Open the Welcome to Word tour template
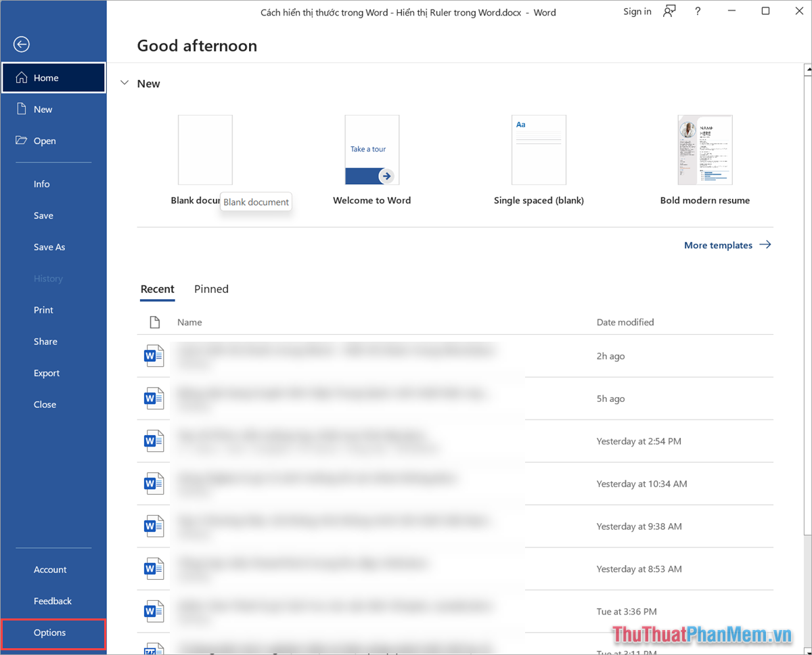This screenshot has height=655, width=812. [372, 150]
